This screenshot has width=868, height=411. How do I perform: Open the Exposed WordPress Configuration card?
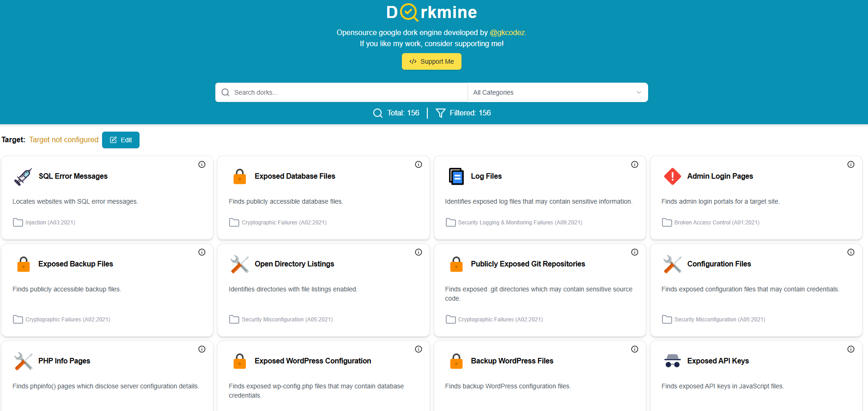313,361
